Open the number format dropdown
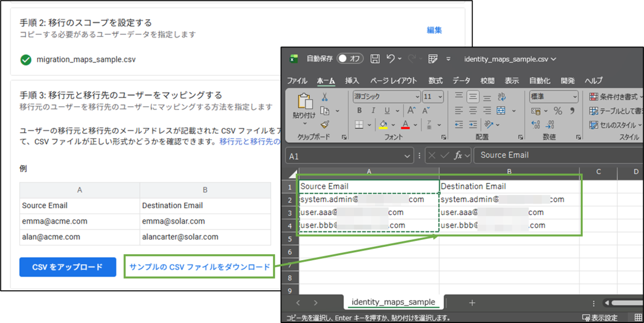Image resolution: width=644 pixels, height=323 pixels. (x=575, y=97)
